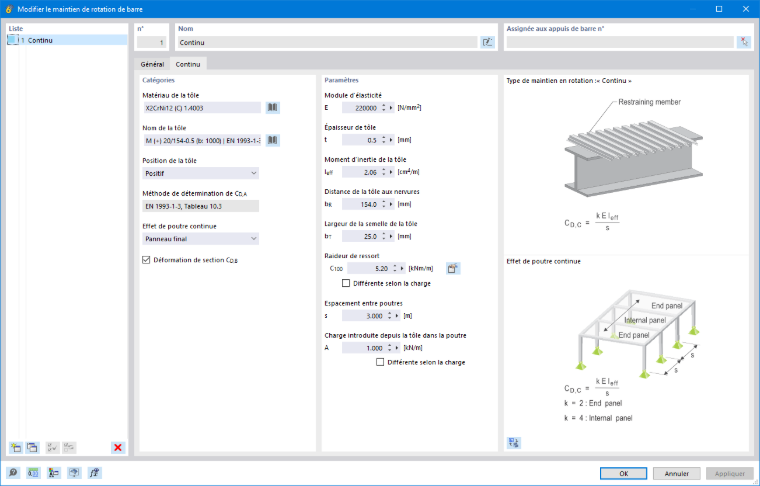
Task: Open the Position de la tôle dropdown
Action: coord(201,173)
